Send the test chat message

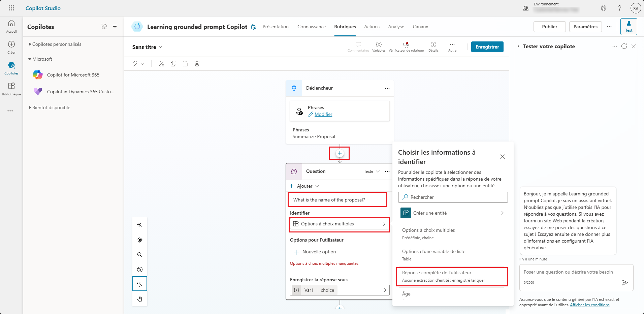(625, 283)
